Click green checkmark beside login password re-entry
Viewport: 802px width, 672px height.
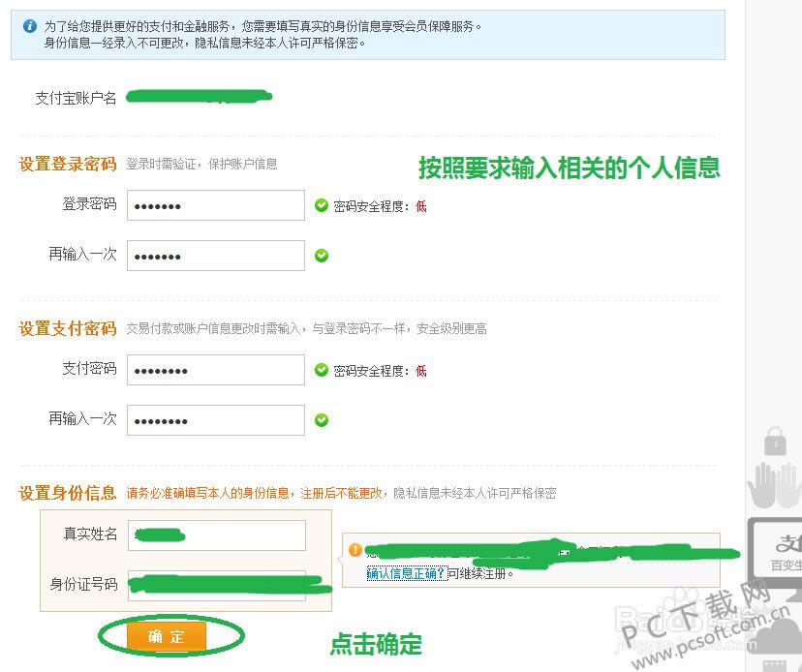[x=322, y=256]
